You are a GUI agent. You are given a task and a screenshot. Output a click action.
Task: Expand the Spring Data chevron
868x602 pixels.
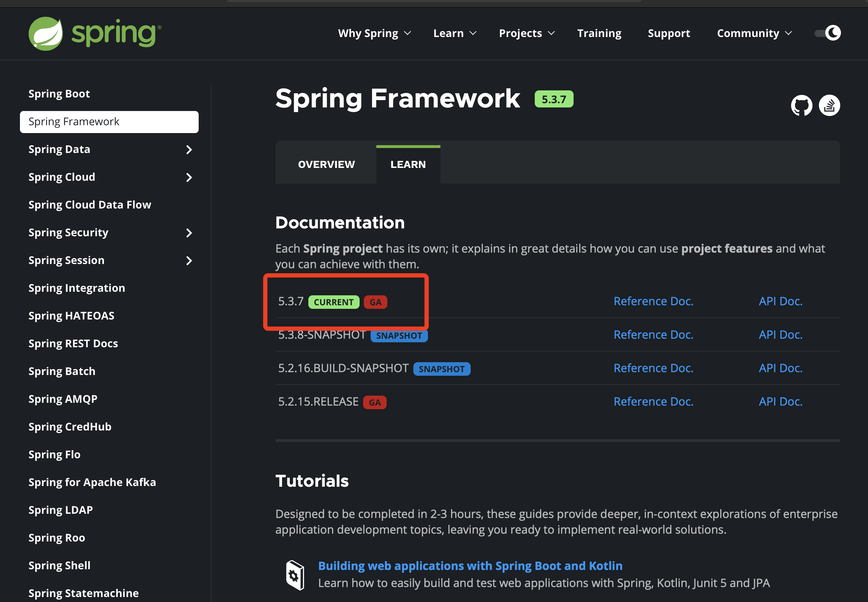(189, 150)
